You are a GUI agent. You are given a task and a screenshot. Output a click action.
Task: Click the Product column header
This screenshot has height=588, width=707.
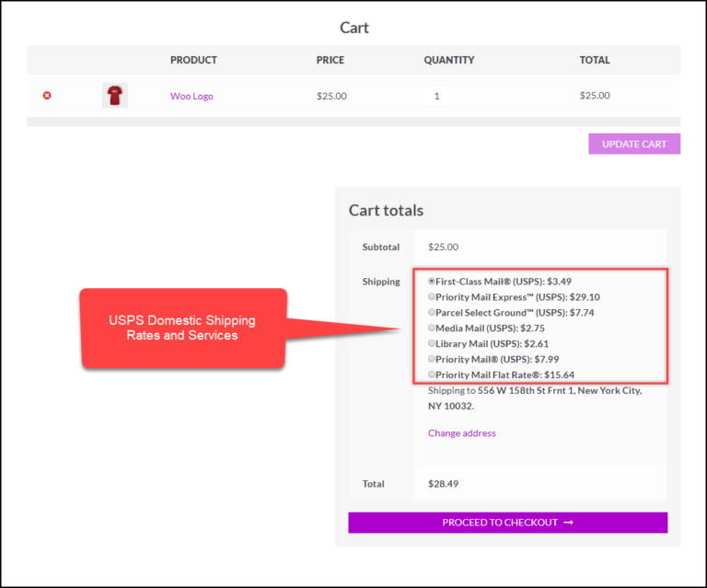[193, 60]
